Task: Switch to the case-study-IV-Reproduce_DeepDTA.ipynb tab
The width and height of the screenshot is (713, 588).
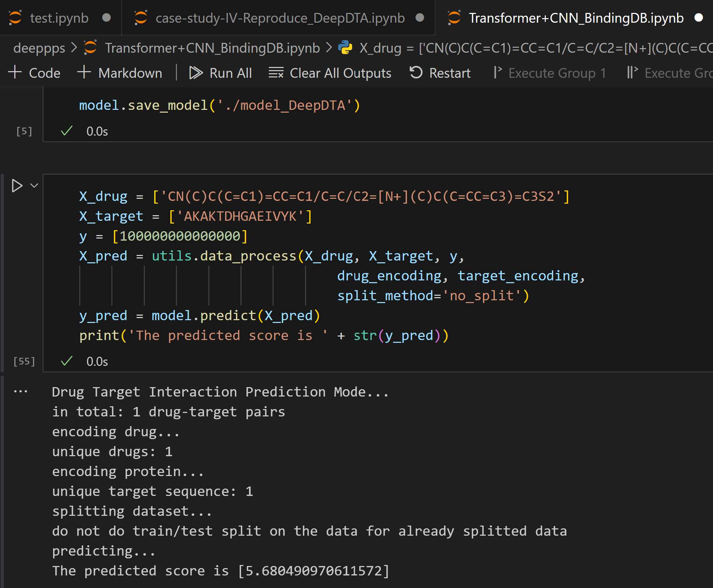Action: 279,18
